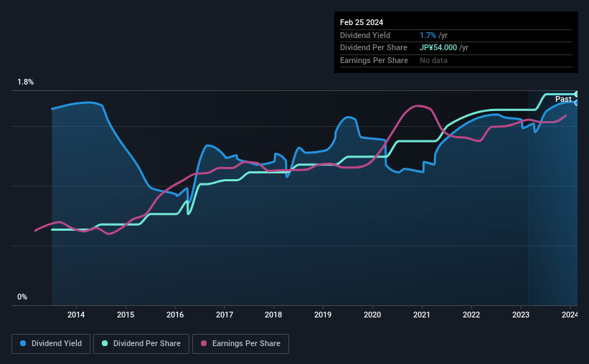The image size is (589, 364).
Task: Click the 2019 x-axis label
Action: pos(323,315)
